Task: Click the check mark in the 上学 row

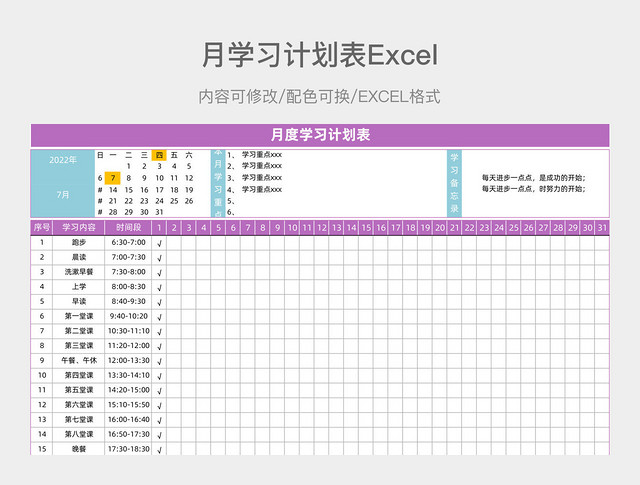Action: (159, 288)
